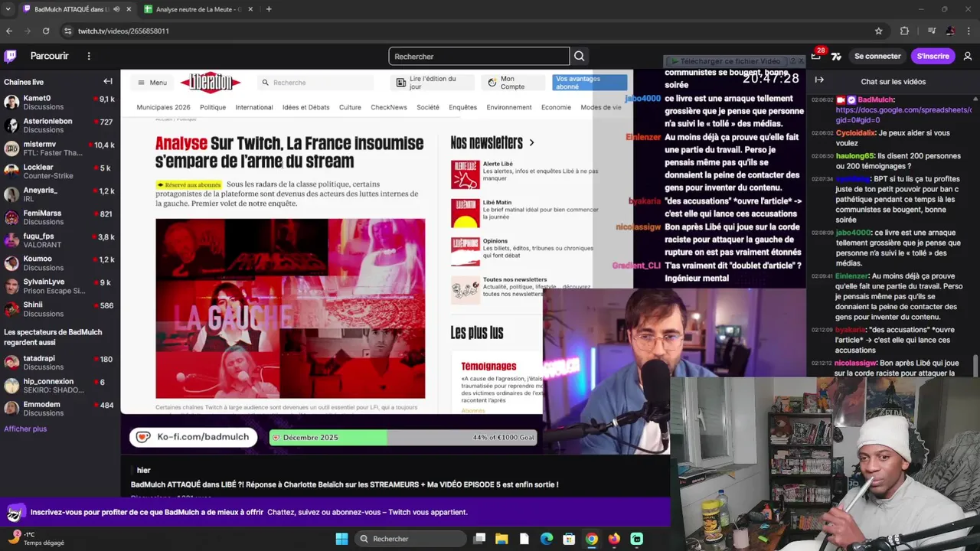Select International in the Libération navigation

[254, 107]
